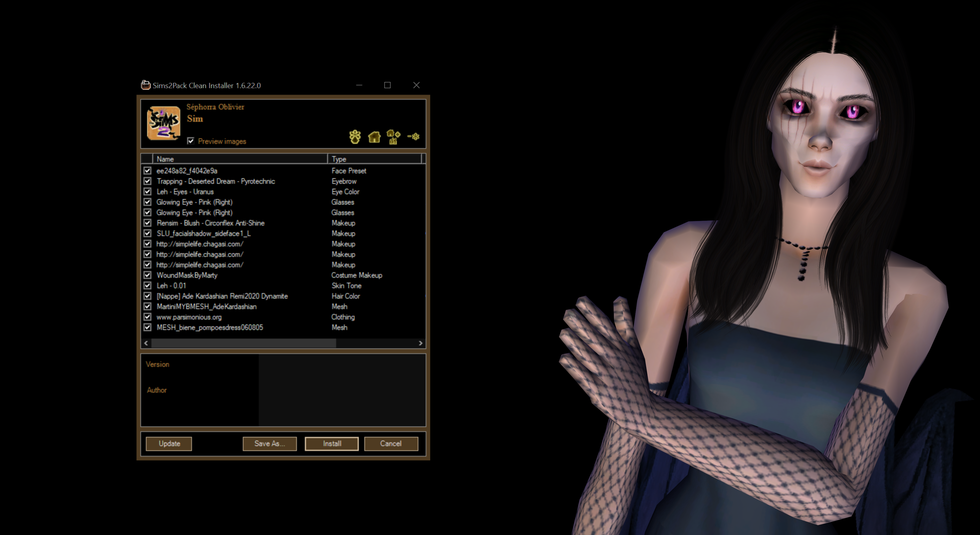980x535 pixels.
Task: Click the left arrow of horizontal scrollbar
Action: click(x=146, y=343)
